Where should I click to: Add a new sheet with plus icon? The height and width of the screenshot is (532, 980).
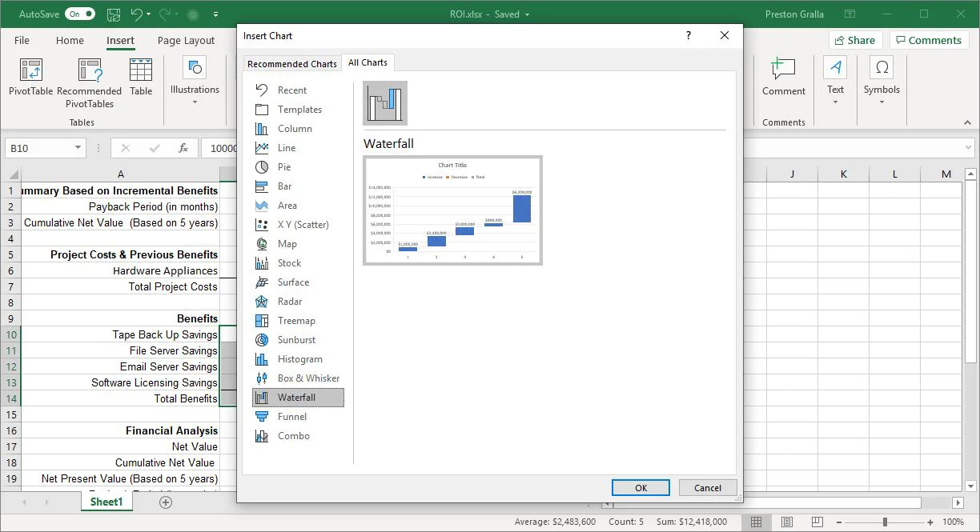[x=166, y=502]
